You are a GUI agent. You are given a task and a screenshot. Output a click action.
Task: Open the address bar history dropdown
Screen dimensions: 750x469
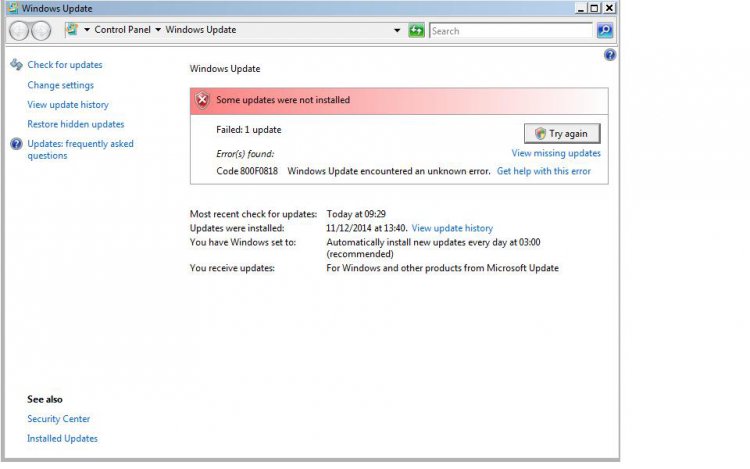click(397, 31)
